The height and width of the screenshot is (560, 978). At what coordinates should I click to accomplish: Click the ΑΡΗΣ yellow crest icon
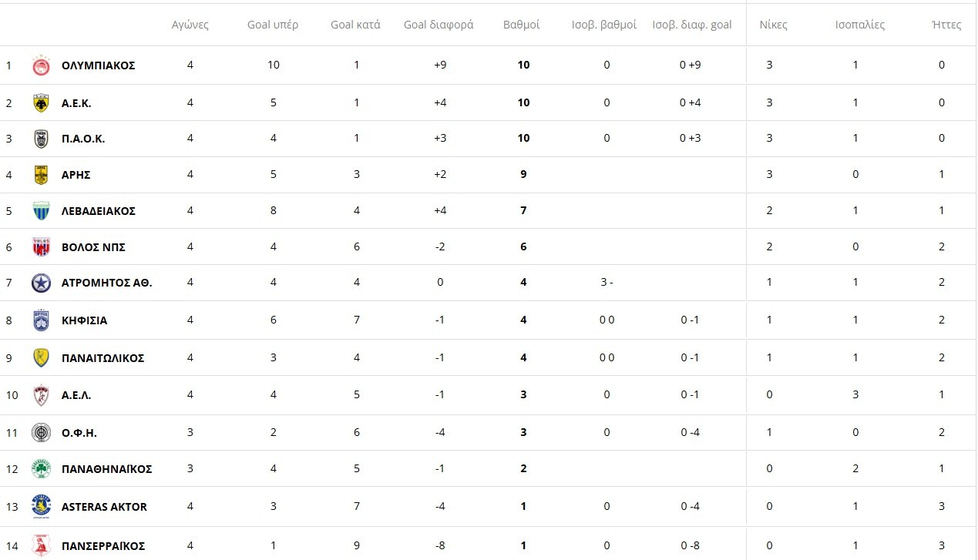click(41, 175)
